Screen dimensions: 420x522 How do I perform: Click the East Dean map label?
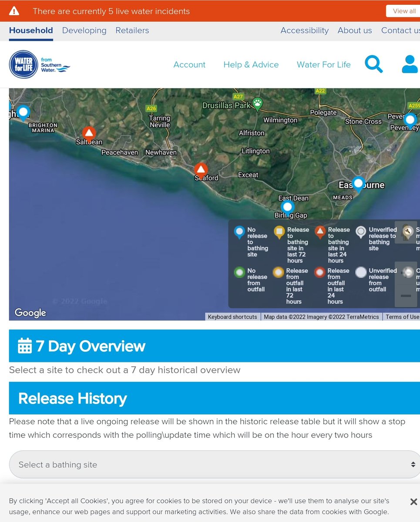click(x=293, y=198)
